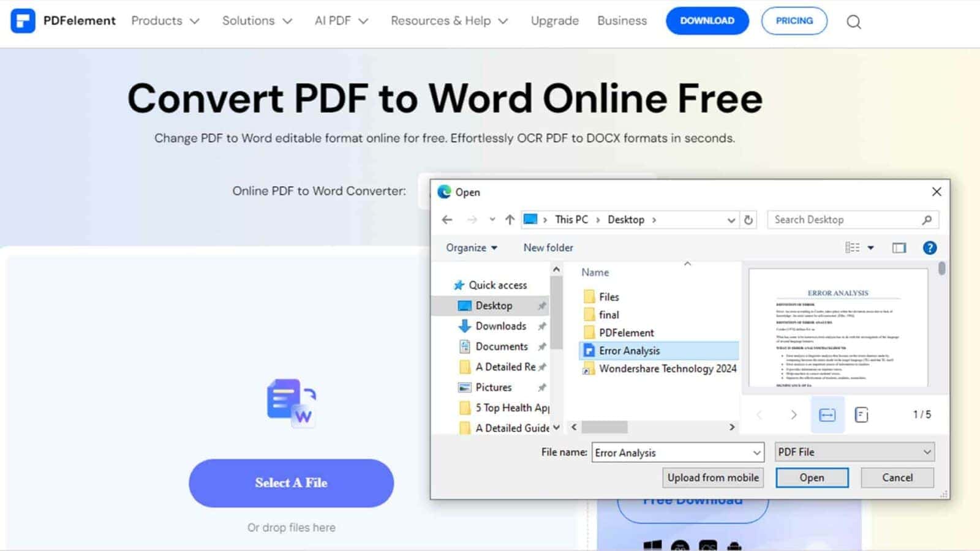Click the preview pane scrollbar thumb
980x551 pixels.
coord(942,269)
